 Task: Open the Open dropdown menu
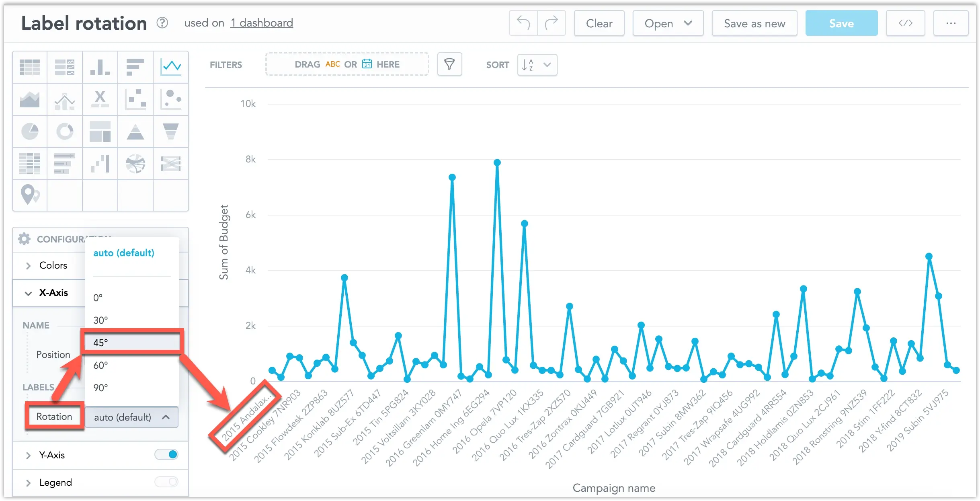[667, 23]
